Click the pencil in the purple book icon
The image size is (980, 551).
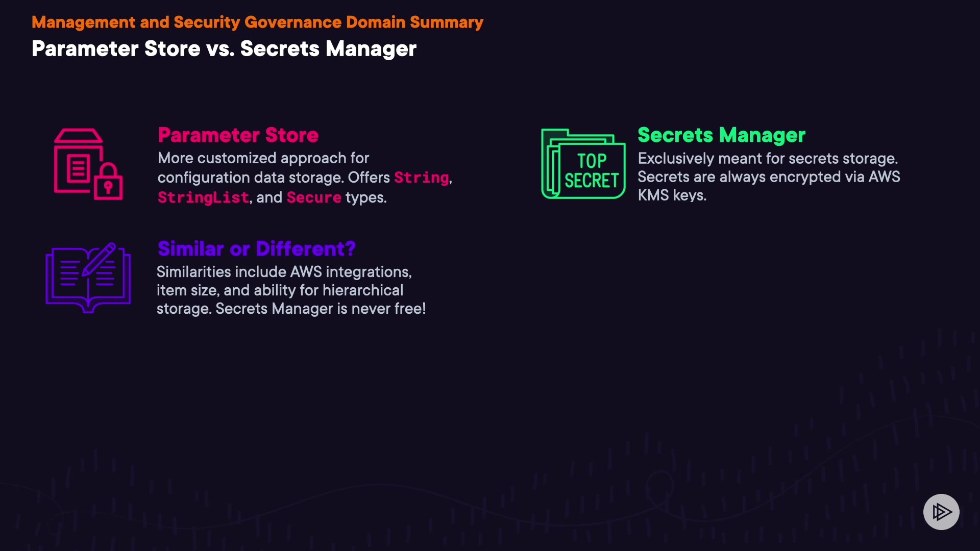(100, 259)
